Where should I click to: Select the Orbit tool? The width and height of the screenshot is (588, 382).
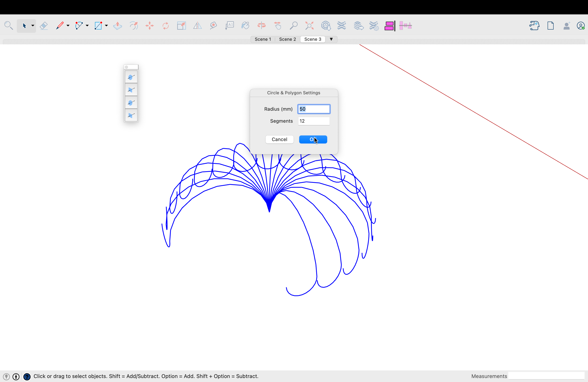click(261, 26)
